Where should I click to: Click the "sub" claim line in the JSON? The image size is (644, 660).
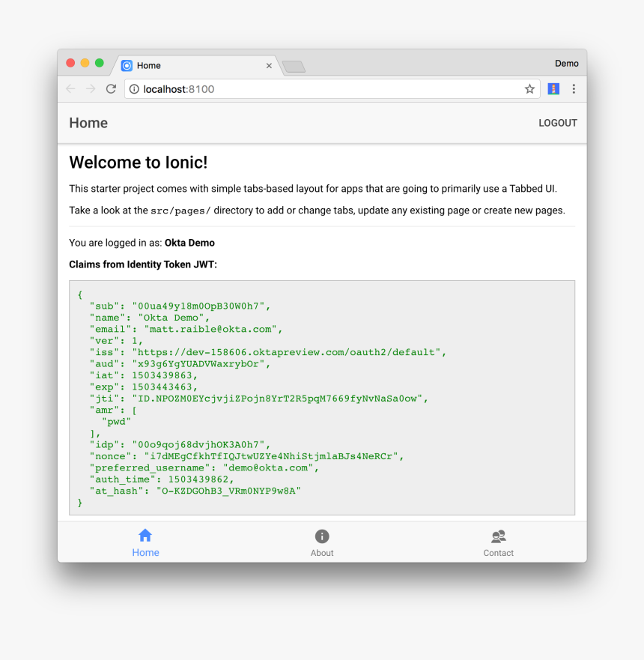click(180, 306)
